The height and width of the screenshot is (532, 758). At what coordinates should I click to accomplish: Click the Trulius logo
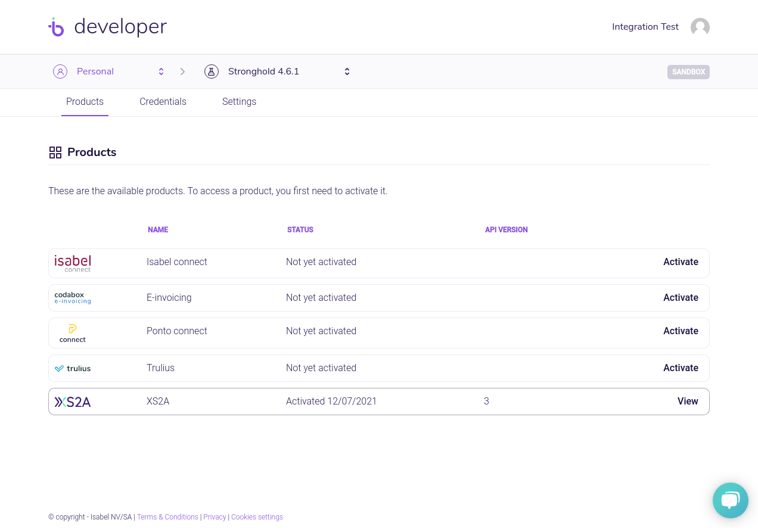tap(73, 368)
